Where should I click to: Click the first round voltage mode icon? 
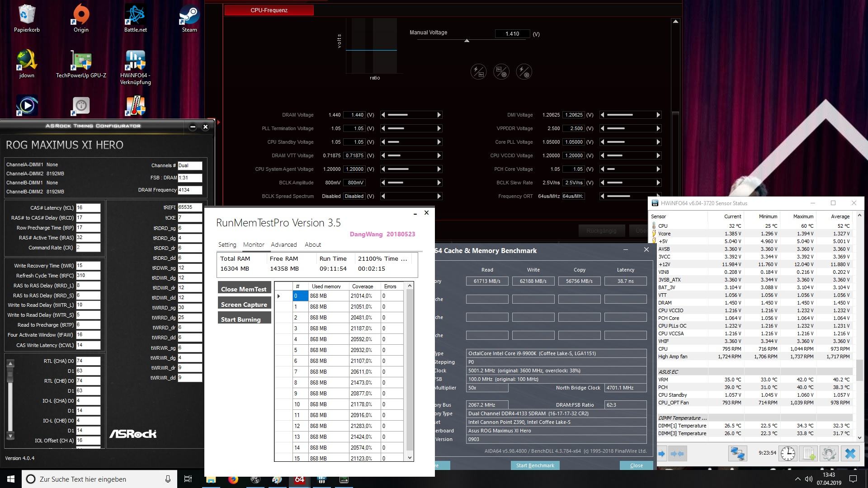(478, 71)
